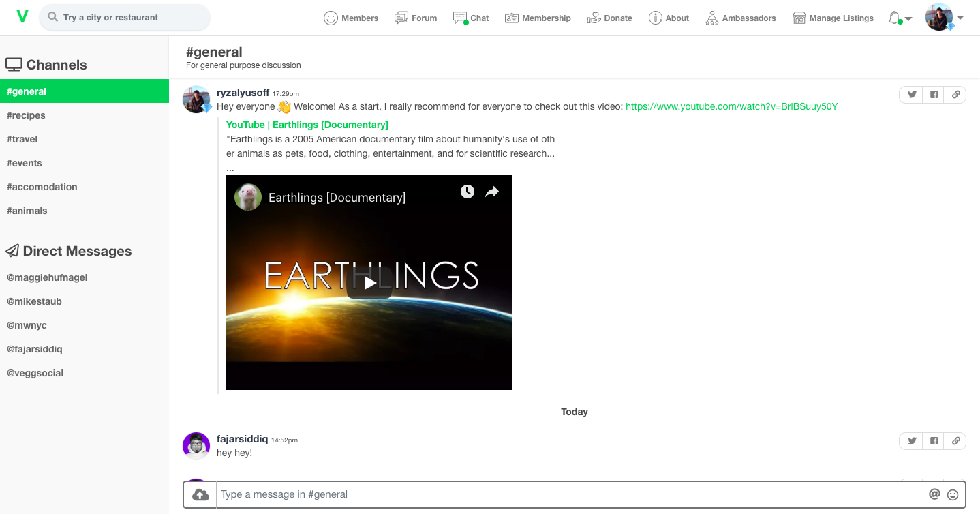
Task: Switch to the #events channel
Action: pos(85,163)
